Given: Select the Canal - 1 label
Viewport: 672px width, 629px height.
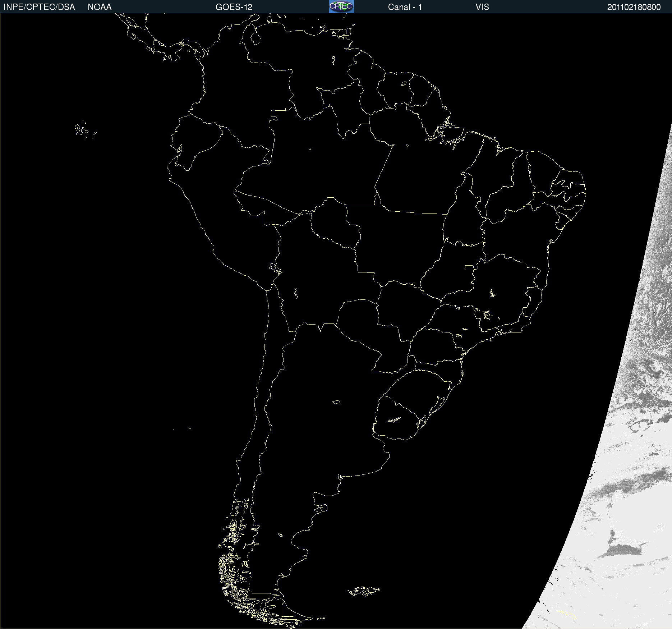Looking at the screenshot, I should coord(405,7).
